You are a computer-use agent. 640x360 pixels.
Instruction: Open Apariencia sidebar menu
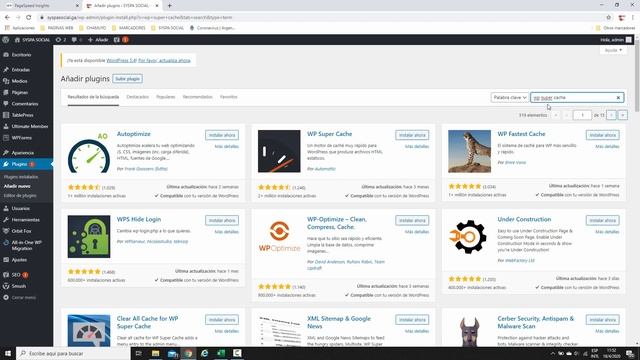click(22, 153)
